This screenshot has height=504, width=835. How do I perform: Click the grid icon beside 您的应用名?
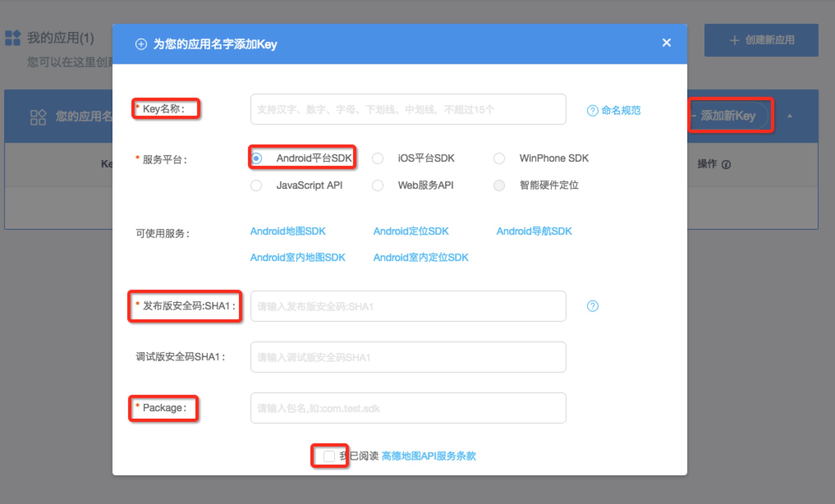tap(38, 117)
